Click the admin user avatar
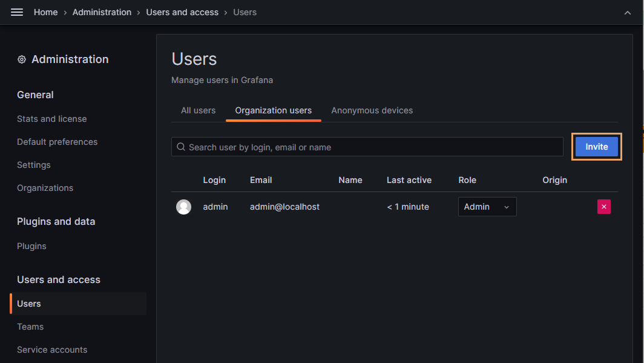This screenshot has width=644, height=363. [183, 207]
